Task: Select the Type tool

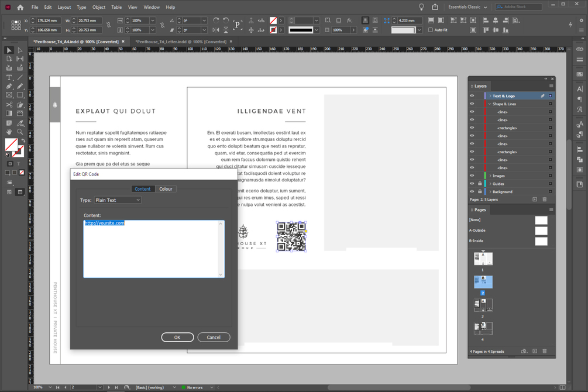Action: tap(9, 77)
